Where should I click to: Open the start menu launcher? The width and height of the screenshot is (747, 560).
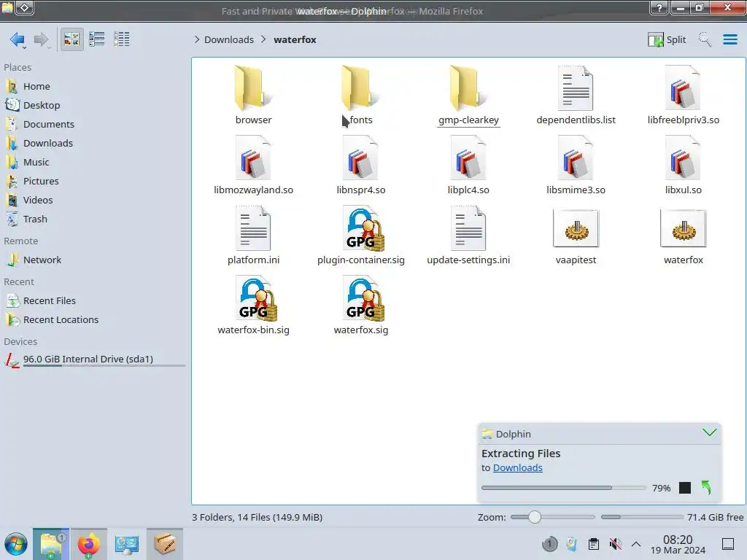(x=16, y=544)
